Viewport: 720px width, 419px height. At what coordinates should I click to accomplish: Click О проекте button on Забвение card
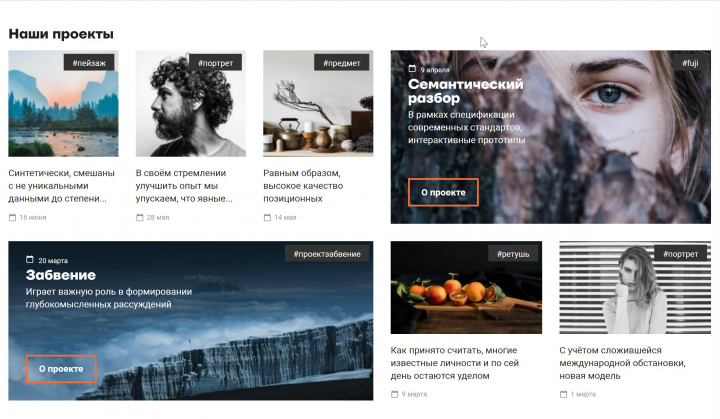pos(61,369)
